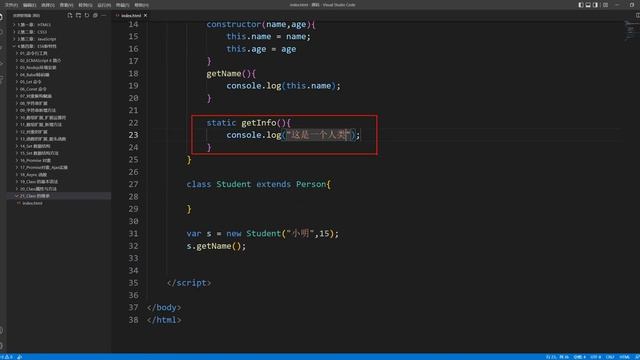Viewport: 640px width, 360px height.
Task: Change indentation via spaces status item
Action: pyautogui.click(x=579, y=357)
